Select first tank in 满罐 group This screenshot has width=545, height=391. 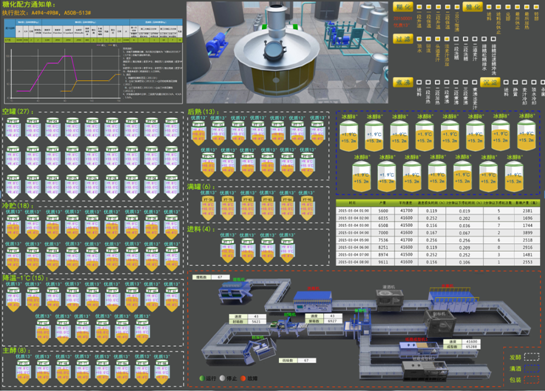click(x=208, y=208)
